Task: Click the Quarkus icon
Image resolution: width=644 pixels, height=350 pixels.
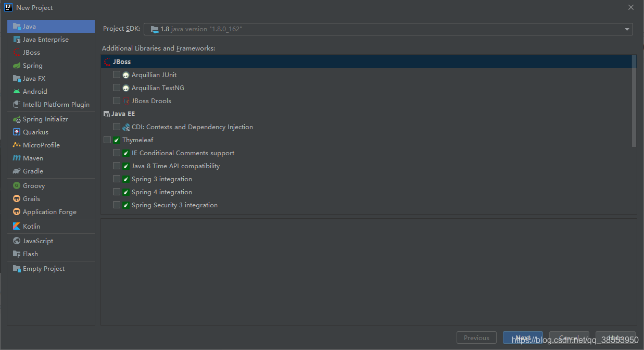Action: coord(17,132)
